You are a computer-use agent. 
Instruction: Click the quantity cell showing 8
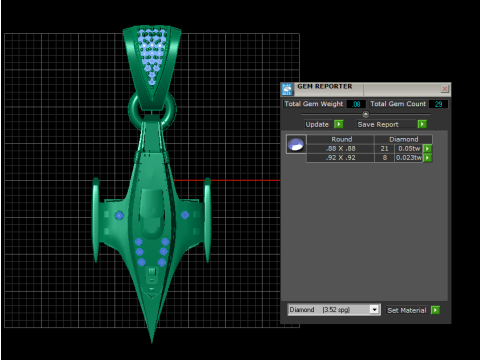click(384, 158)
